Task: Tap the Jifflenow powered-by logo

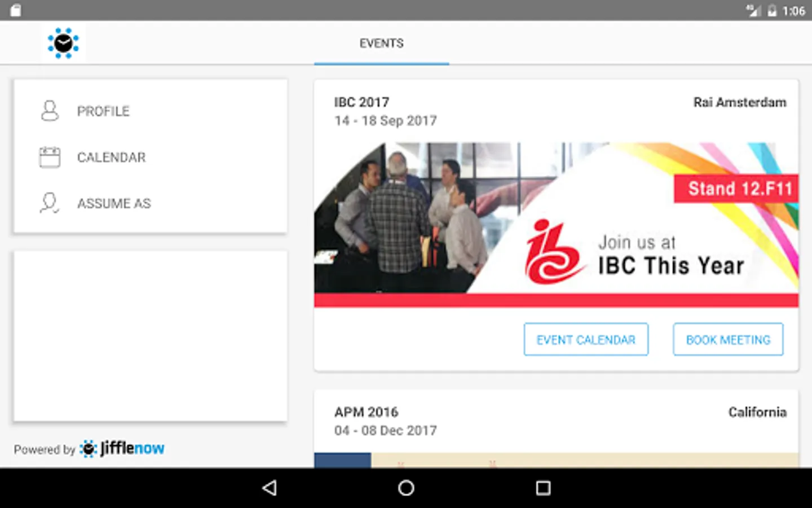Action: pos(122,448)
